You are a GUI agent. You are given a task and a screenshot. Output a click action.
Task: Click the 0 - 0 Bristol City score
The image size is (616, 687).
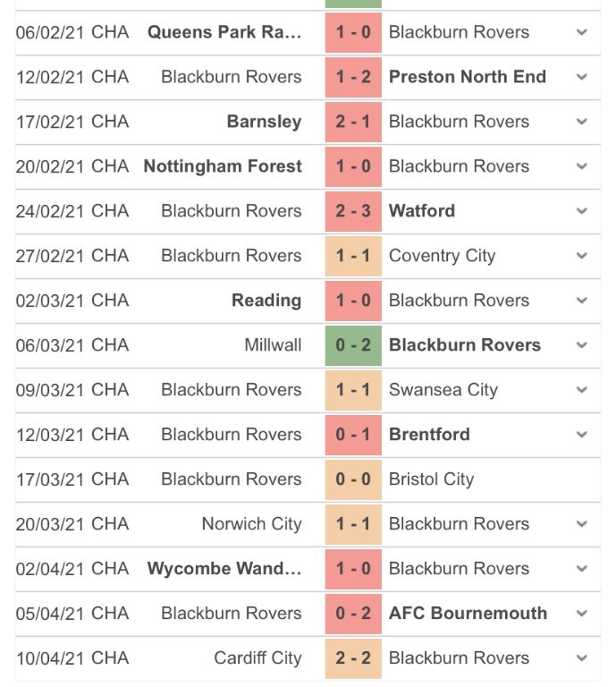353,479
